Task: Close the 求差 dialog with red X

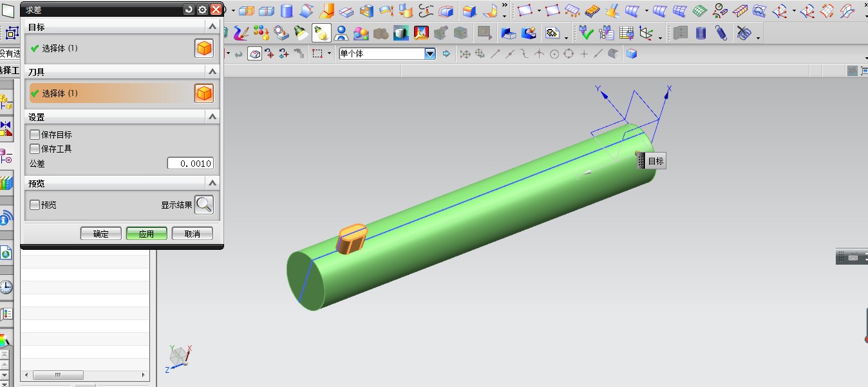Action: (216, 9)
